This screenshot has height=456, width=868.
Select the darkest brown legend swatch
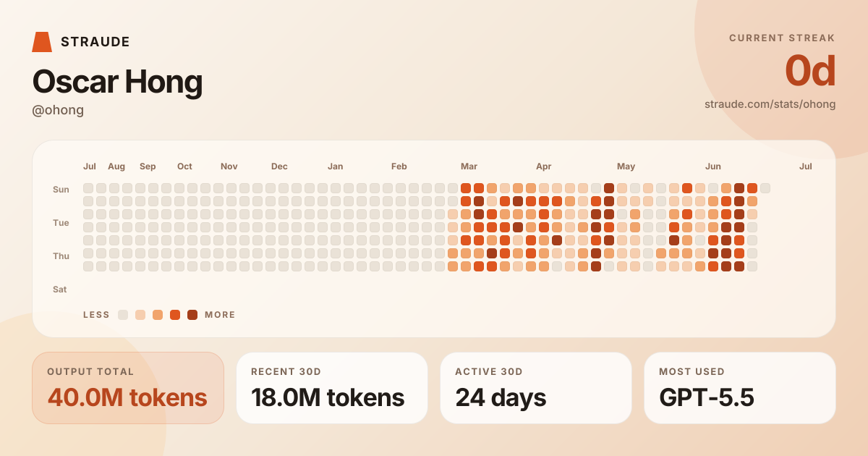tap(192, 315)
